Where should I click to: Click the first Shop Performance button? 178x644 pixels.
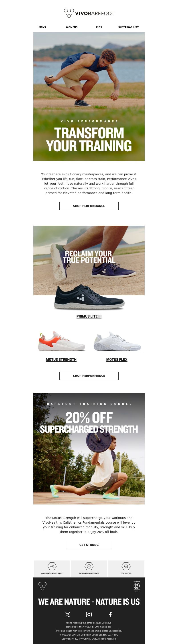coord(89,206)
